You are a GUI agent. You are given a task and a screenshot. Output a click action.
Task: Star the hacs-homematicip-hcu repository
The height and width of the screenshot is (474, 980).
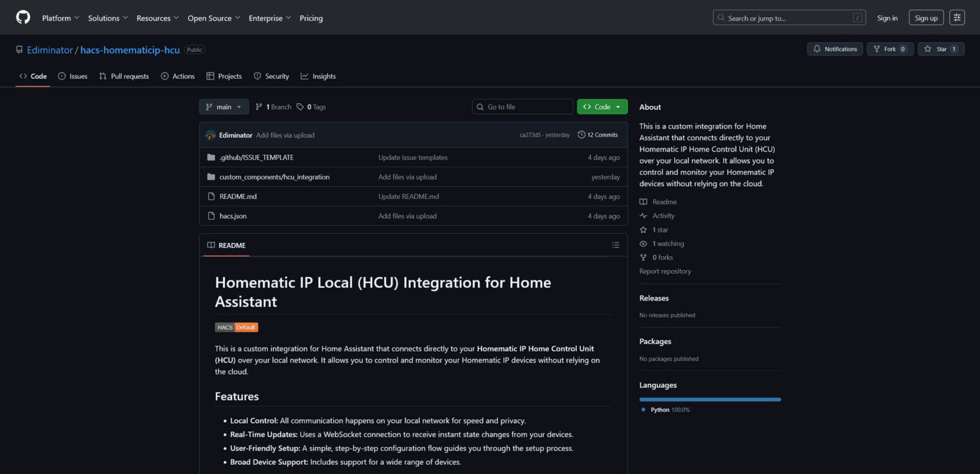pos(941,49)
